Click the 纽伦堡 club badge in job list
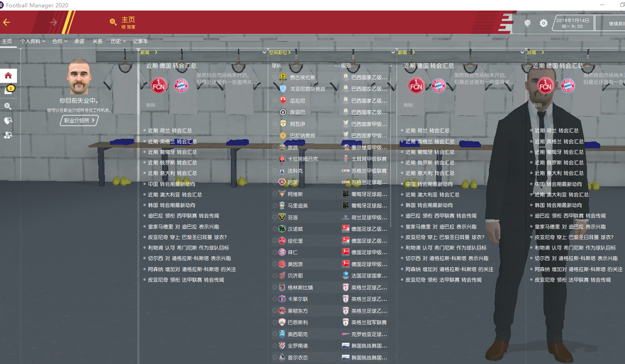 [282, 241]
